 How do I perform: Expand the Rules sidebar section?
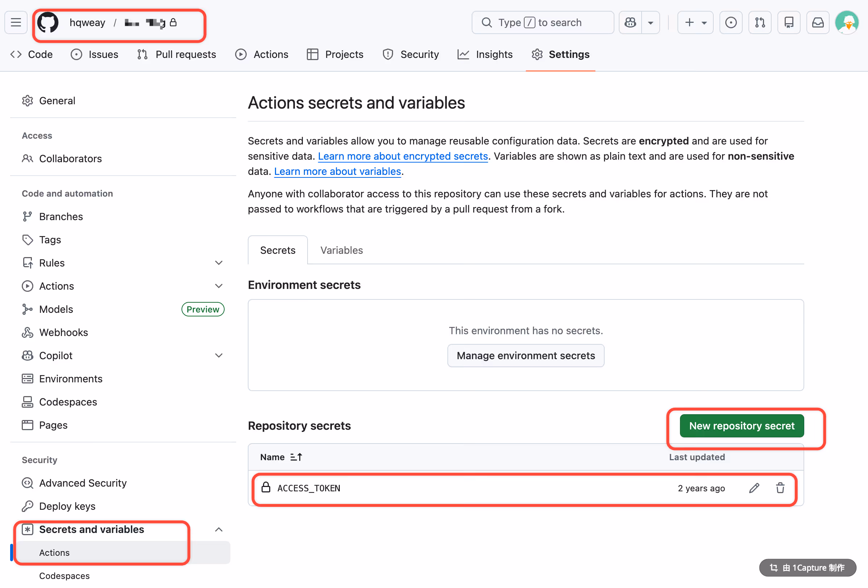point(219,263)
